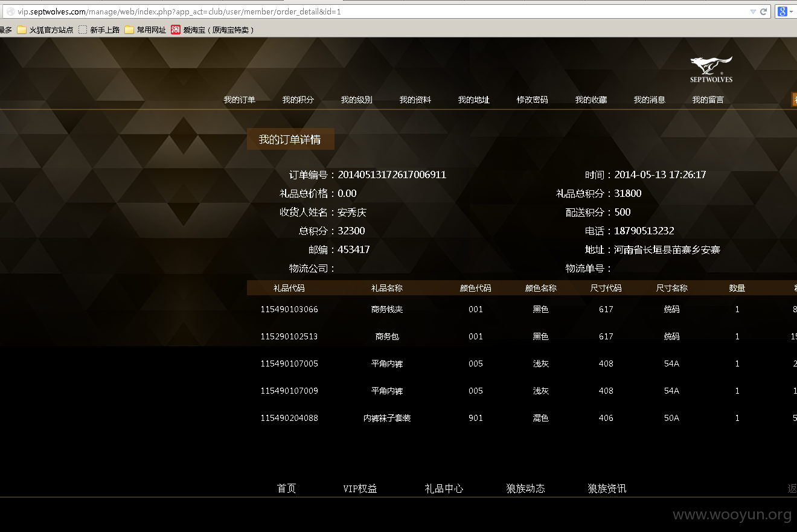Open the VIP权益 footer link
Viewport: 797px width, 532px height.
coord(360,489)
